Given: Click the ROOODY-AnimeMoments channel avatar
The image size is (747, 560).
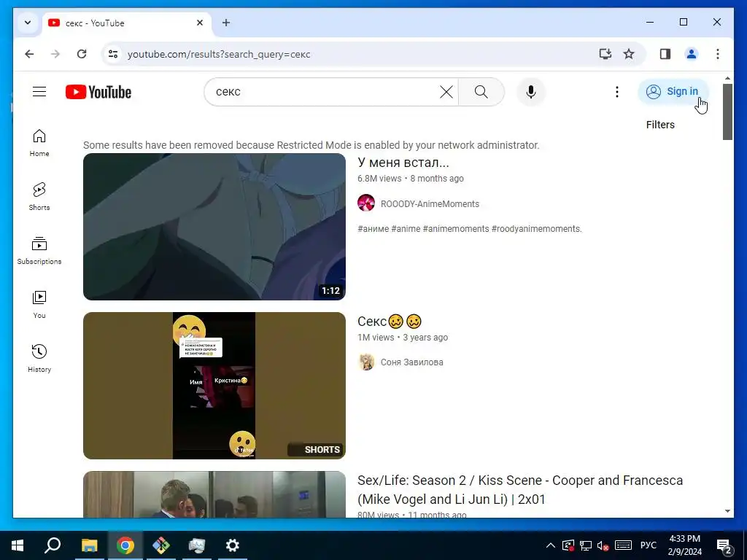Looking at the screenshot, I should (366, 203).
